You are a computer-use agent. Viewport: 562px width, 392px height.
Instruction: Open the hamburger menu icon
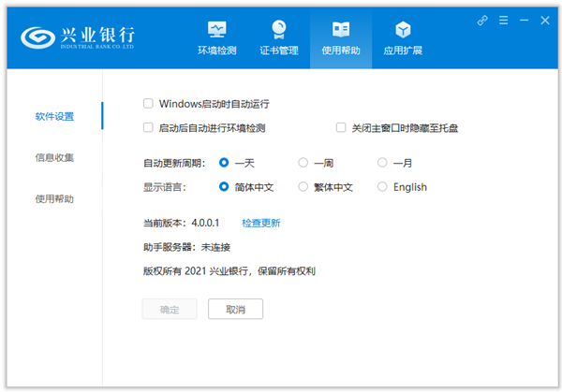[503, 21]
